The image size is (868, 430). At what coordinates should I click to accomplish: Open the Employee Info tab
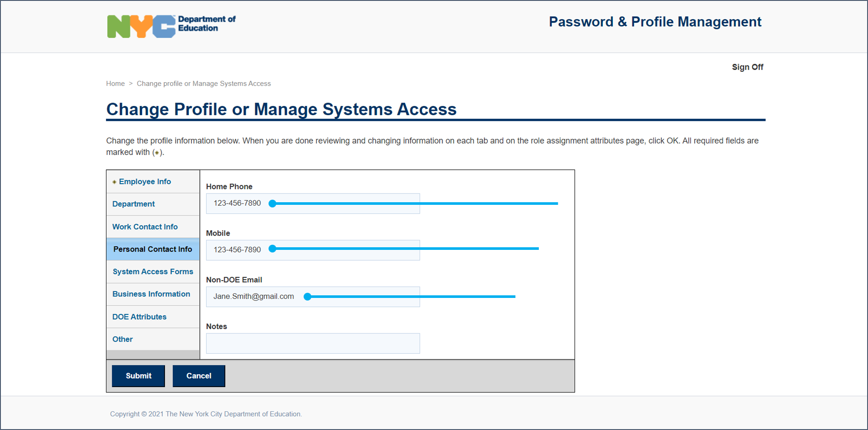[145, 181]
